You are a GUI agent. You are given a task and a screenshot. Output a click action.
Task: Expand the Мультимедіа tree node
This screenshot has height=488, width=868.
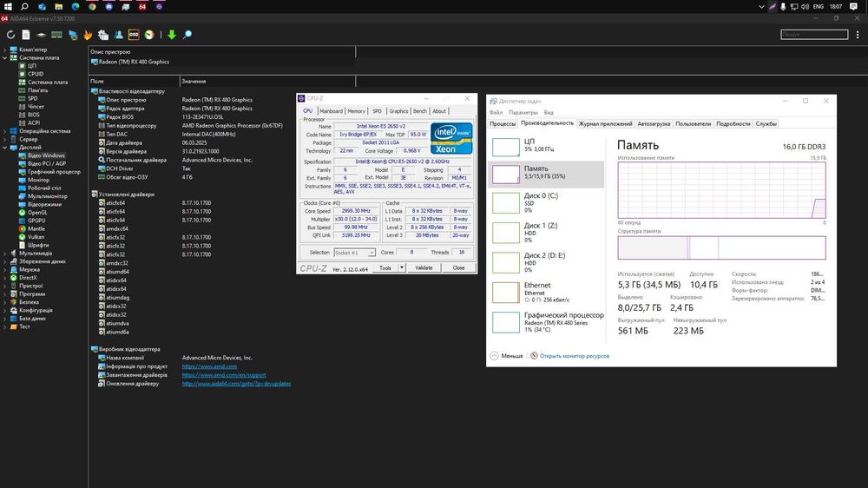tap(5, 254)
